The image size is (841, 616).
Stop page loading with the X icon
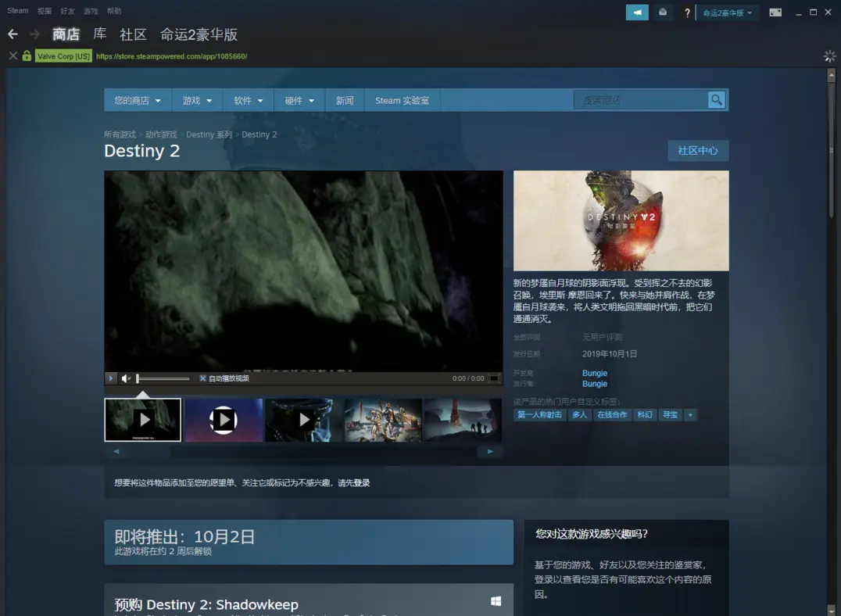[x=13, y=56]
